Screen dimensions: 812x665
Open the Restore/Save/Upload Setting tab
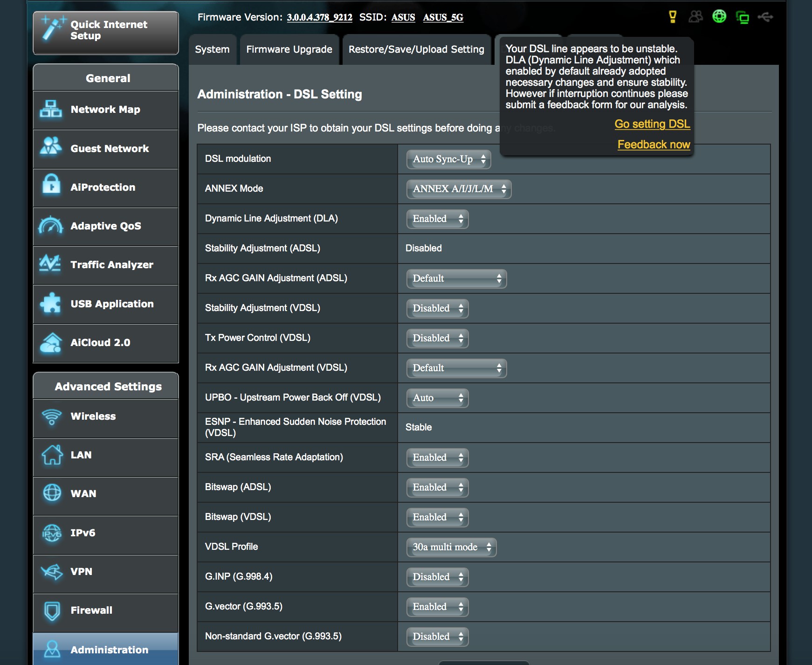(416, 49)
